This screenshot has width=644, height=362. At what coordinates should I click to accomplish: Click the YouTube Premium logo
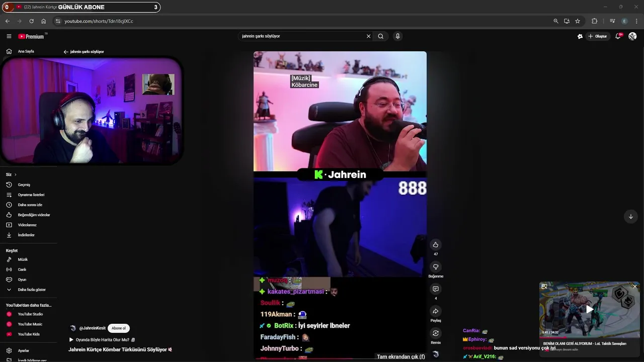click(x=31, y=36)
